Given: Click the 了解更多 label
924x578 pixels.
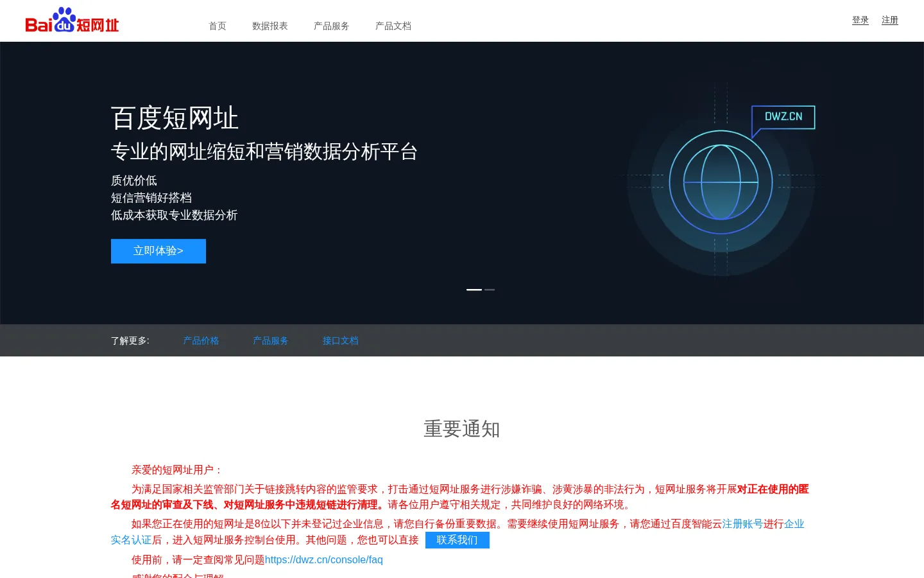Looking at the screenshot, I should (x=130, y=340).
